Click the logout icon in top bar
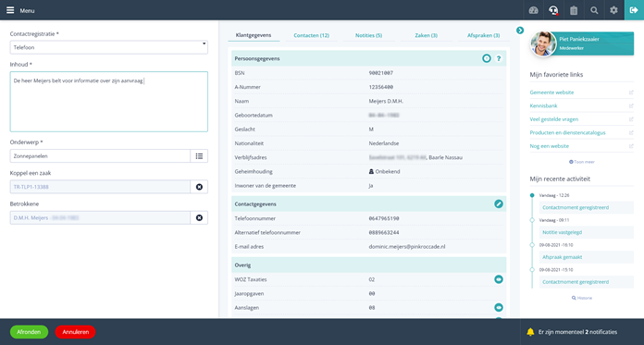This screenshot has width=644, height=345. click(634, 10)
